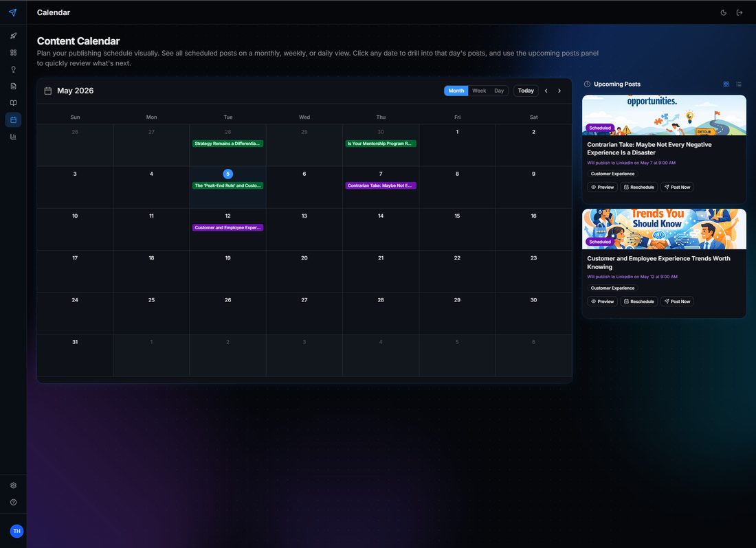Open the help question mark icon

tap(14, 502)
